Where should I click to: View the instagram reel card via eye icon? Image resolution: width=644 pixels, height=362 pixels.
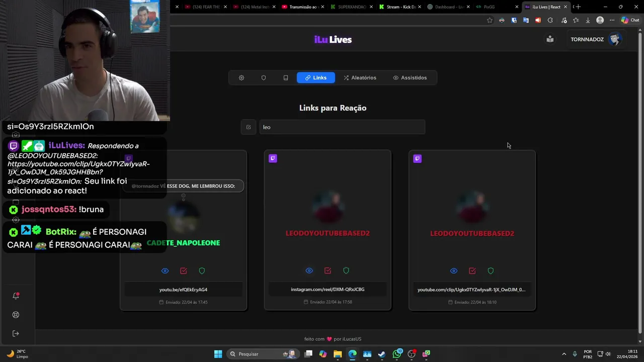(309, 271)
